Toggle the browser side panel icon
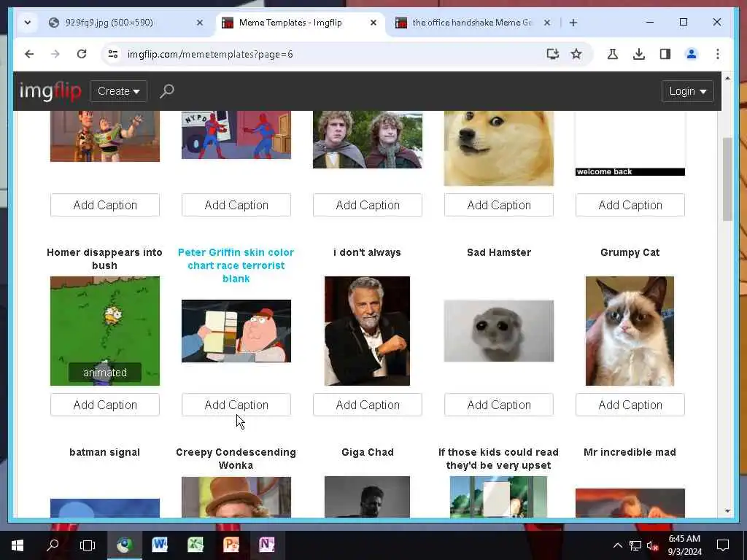Image resolution: width=747 pixels, height=560 pixels. [665, 54]
